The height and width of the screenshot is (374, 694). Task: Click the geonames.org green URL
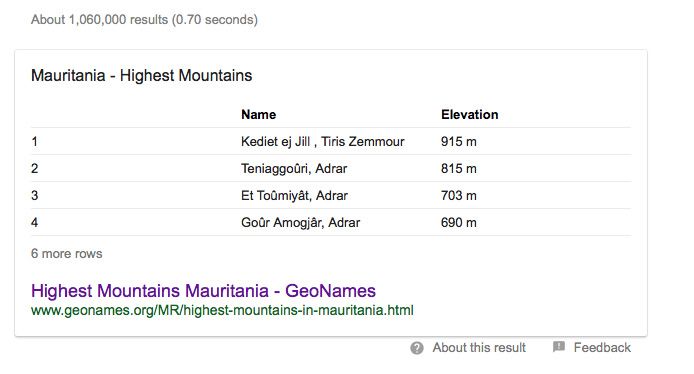pyautogui.click(x=222, y=310)
